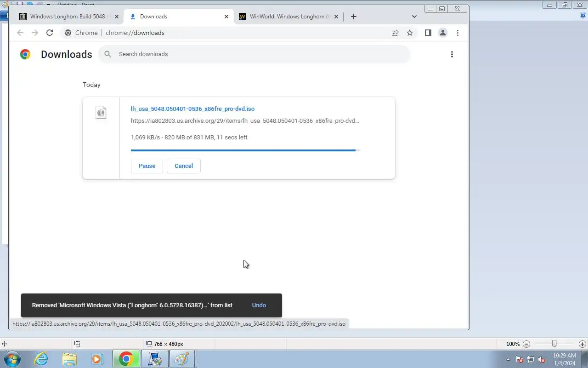This screenshot has width=588, height=368.
Task: Switch to WinWorld: Windows Longhorn tab
Action: pyautogui.click(x=288, y=17)
